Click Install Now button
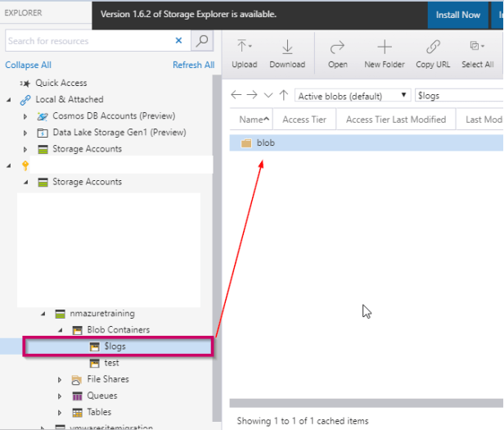Image resolution: width=504 pixels, height=430 pixels. (457, 15)
